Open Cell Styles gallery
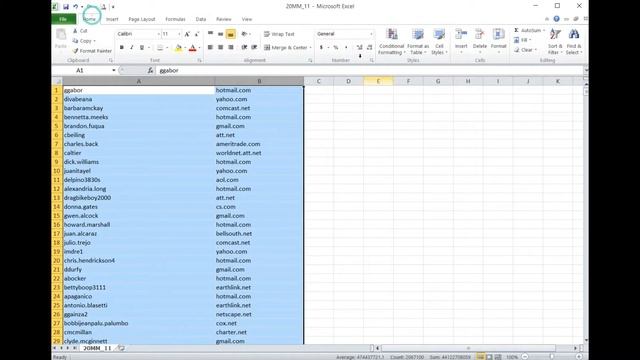640x360 pixels. pyautogui.click(x=439, y=42)
